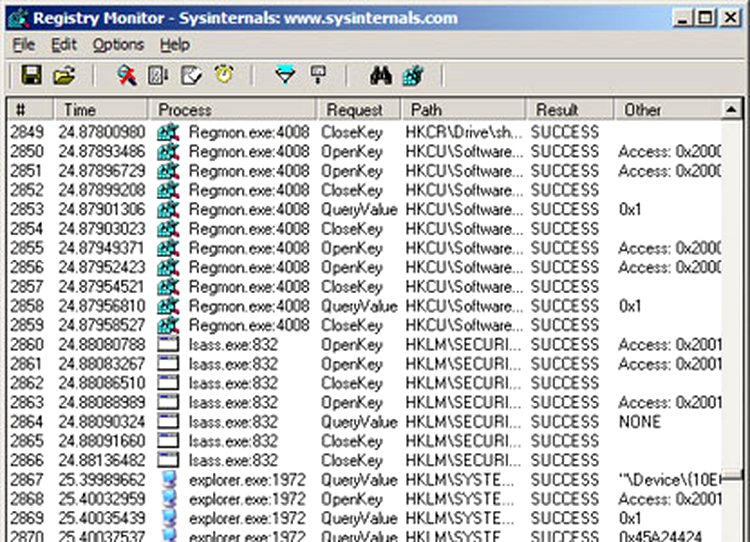Click the Result column header
The height and width of the screenshot is (542, 750).
point(557,110)
